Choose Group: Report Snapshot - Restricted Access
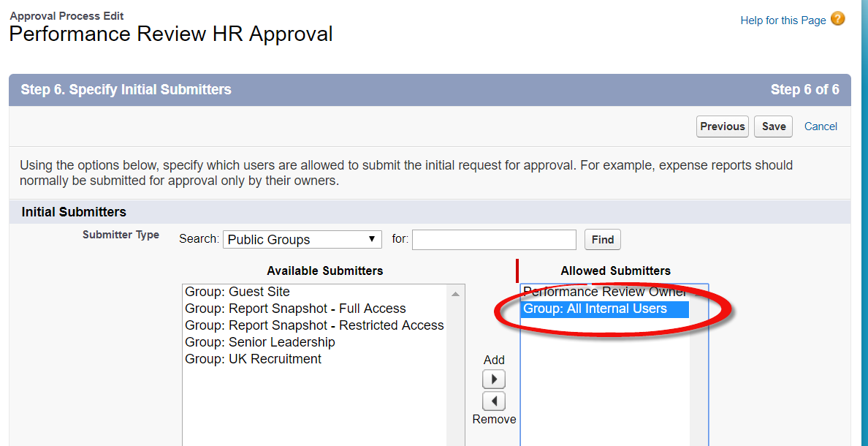Image resolution: width=868 pixels, height=446 pixels. coord(314,325)
